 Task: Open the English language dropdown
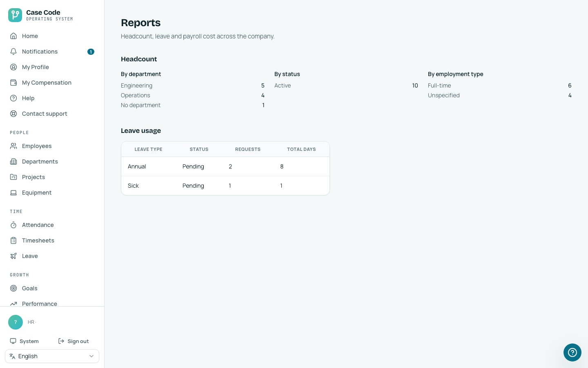click(x=52, y=356)
